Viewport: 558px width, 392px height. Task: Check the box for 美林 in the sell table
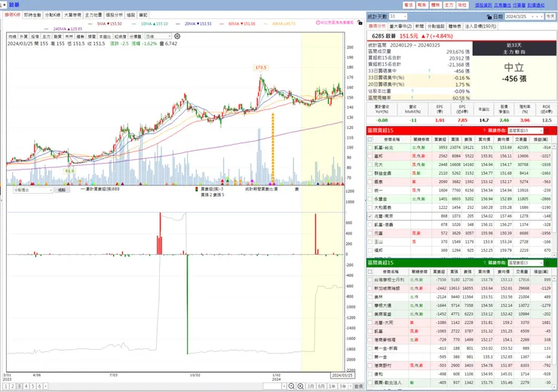[369, 297]
